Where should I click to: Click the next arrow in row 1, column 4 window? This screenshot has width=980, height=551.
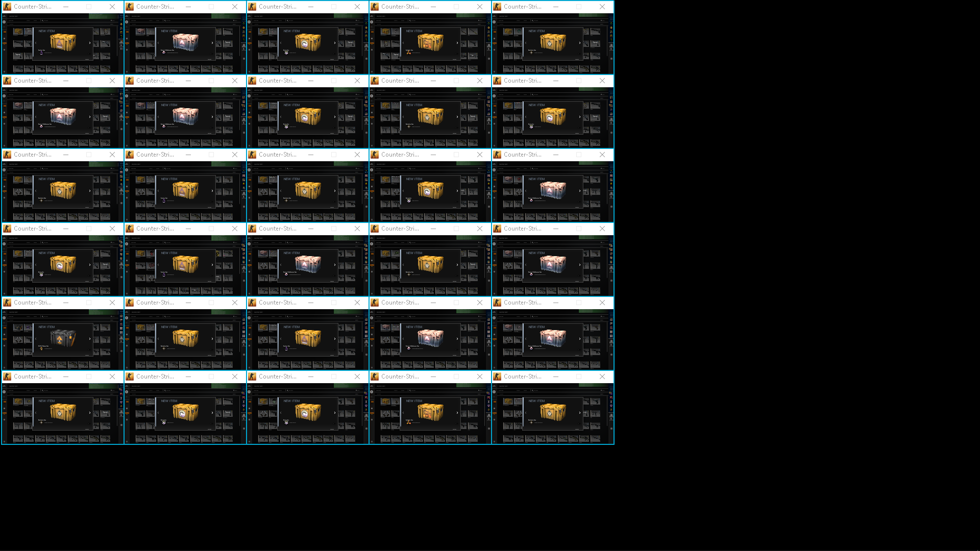(457, 43)
